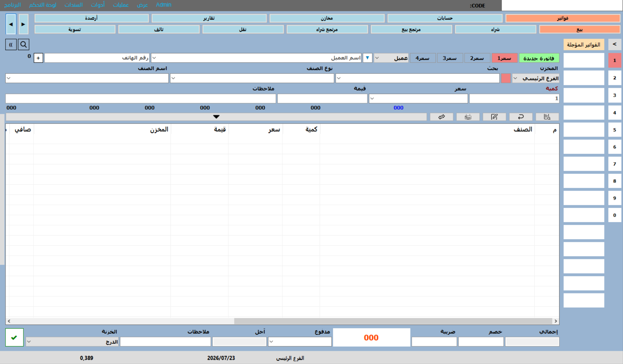This screenshot has width=623, height=364.
Task: Open the اسم الصنف dropdown
Action: pyautogui.click(x=9, y=78)
